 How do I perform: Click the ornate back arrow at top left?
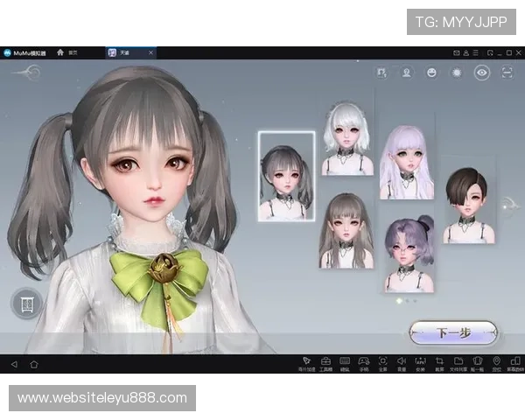[27, 73]
